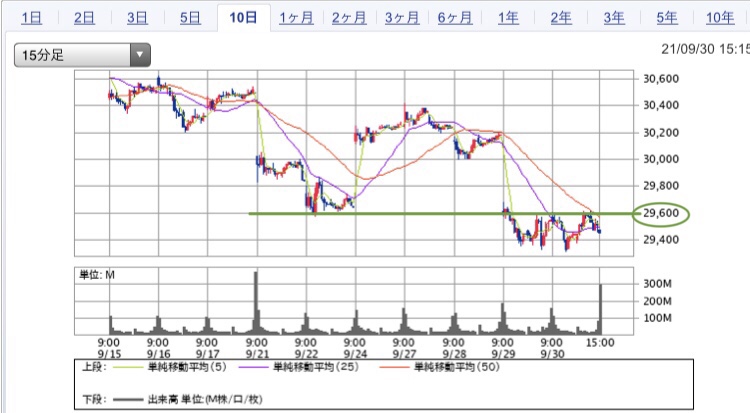
Task: Select the active 10日 tab
Action: [x=243, y=18]
